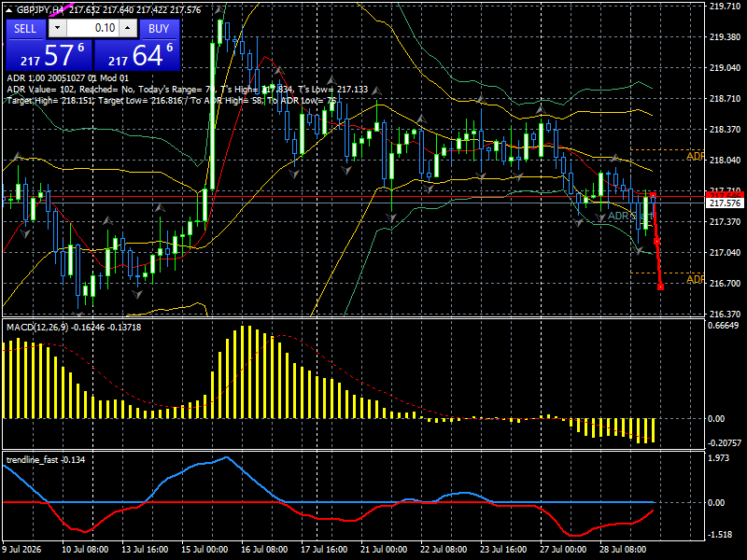
Task: Click the MACD scale value 0.66649
Action: (724, 326)
